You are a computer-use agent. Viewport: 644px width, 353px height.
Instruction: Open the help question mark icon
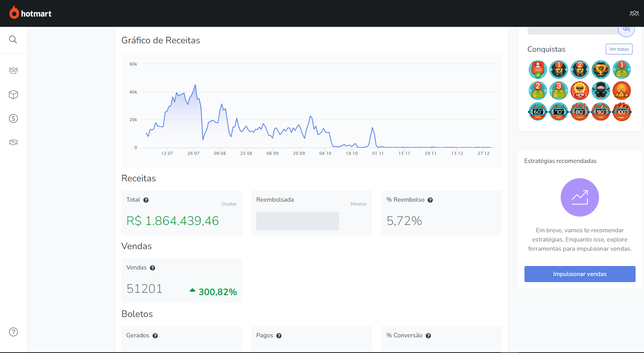click(x=13, y=332)
